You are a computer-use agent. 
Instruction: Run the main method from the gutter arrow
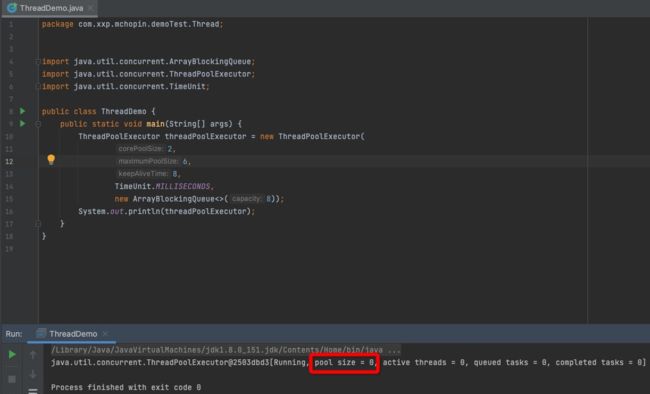click(23, 124)
